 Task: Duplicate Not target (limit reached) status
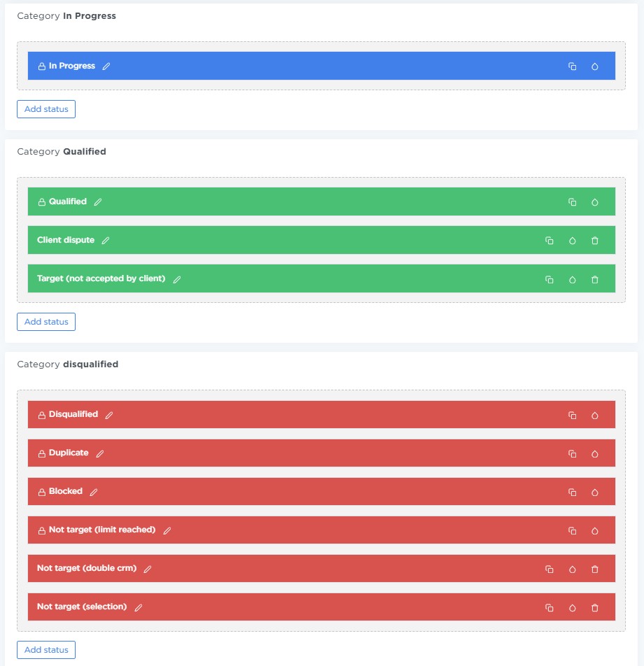click(x=572, y=530)
